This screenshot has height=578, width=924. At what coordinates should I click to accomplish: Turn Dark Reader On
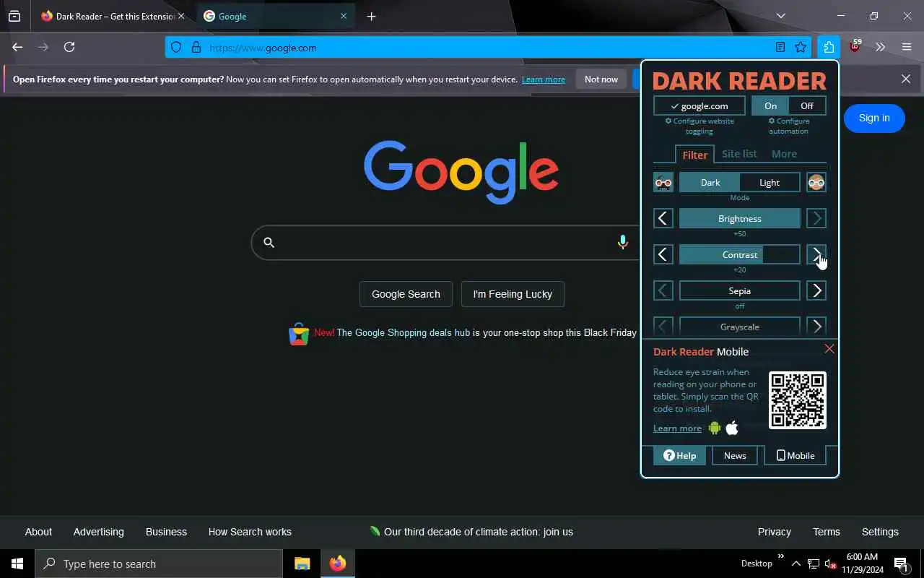point(770,105)
